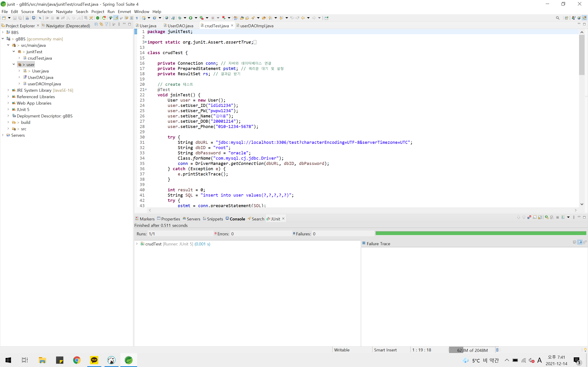Click the Rerun Test icon in JUnit view
The image size is (588, 367).
[546, 217]
